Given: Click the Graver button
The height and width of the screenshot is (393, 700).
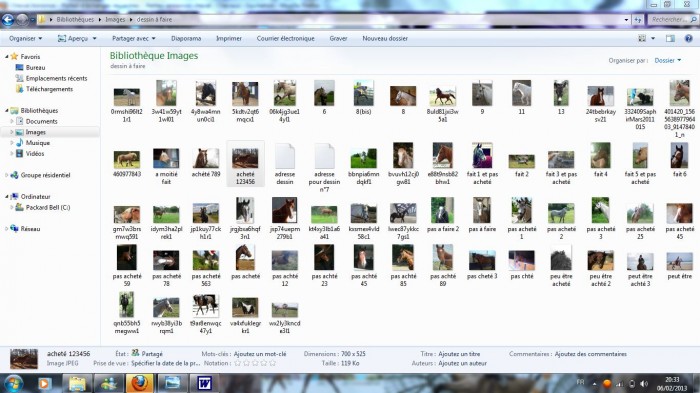Looking at the screenshot, I should pyautogui.click(x=338, y=38).
